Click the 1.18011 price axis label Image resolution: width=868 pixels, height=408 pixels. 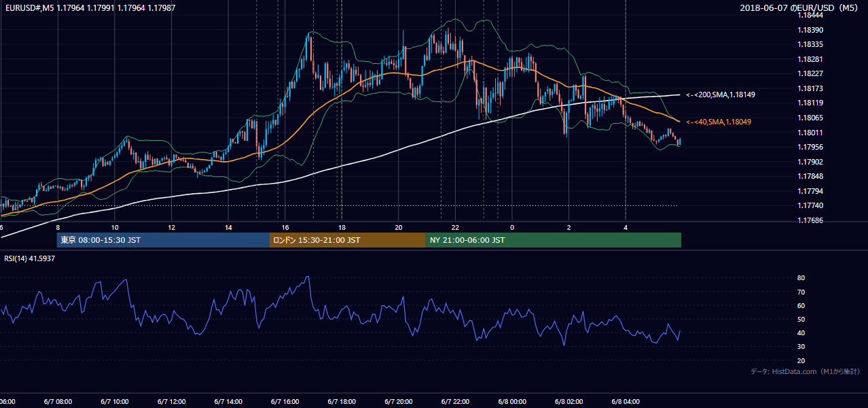click(x=810, y=133)
